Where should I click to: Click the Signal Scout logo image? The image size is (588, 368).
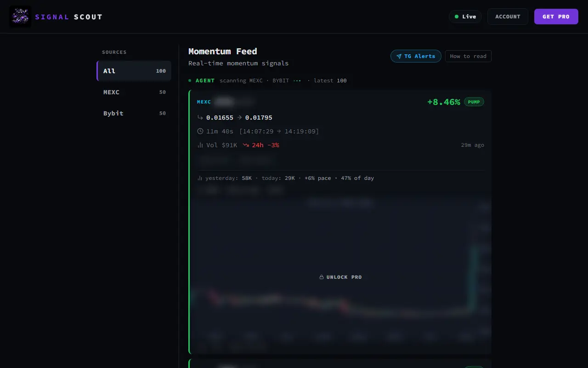click(20, 17)
